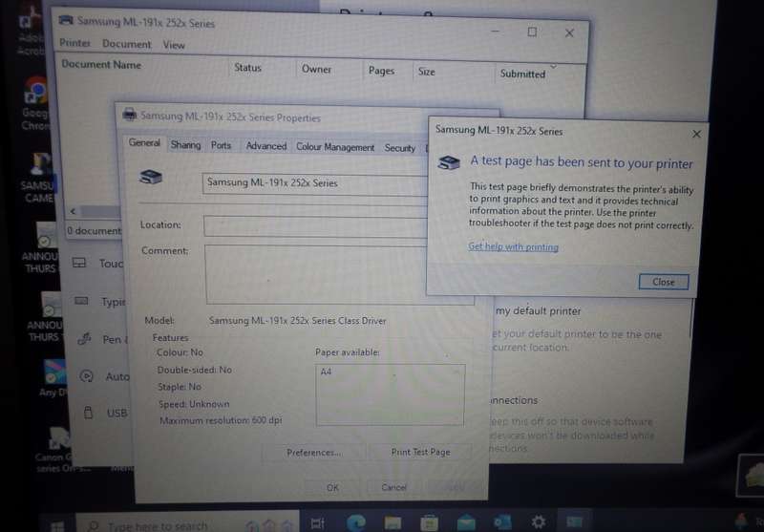
Task: Open the Document menu in queue window
Action: 127,44
